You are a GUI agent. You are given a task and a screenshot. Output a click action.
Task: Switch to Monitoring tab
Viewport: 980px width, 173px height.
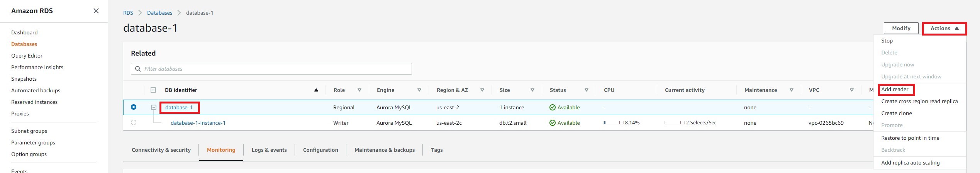pos(221,150)
